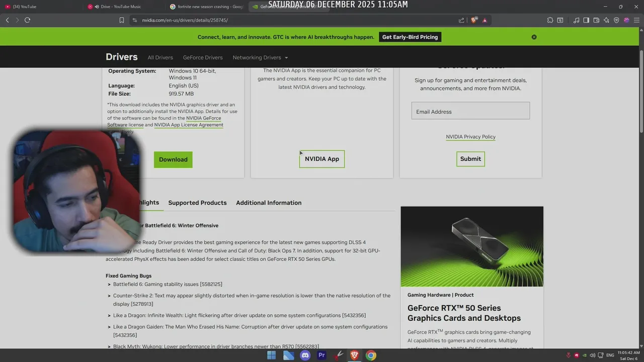Open GeForce Drivers nav item
Screen dimensions: 644x362
203,58
